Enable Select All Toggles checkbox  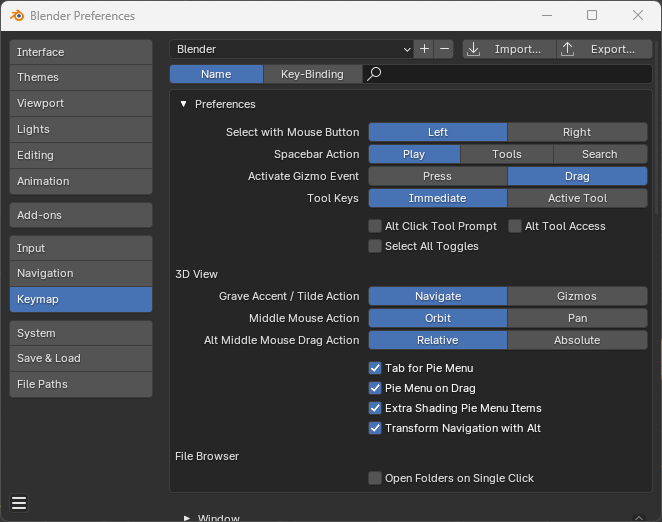click(375, 246)
